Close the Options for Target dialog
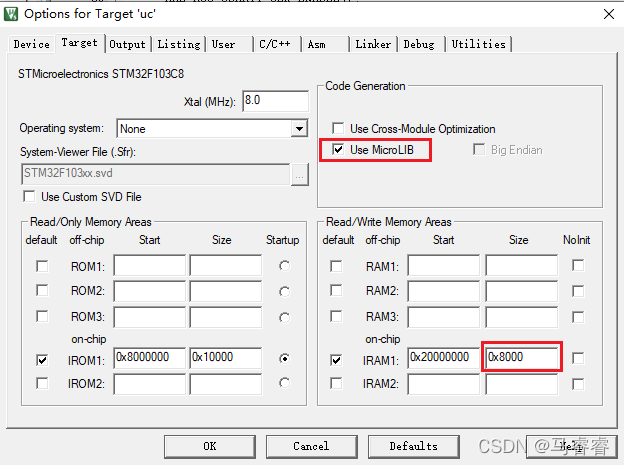 (x=608, y=14)
